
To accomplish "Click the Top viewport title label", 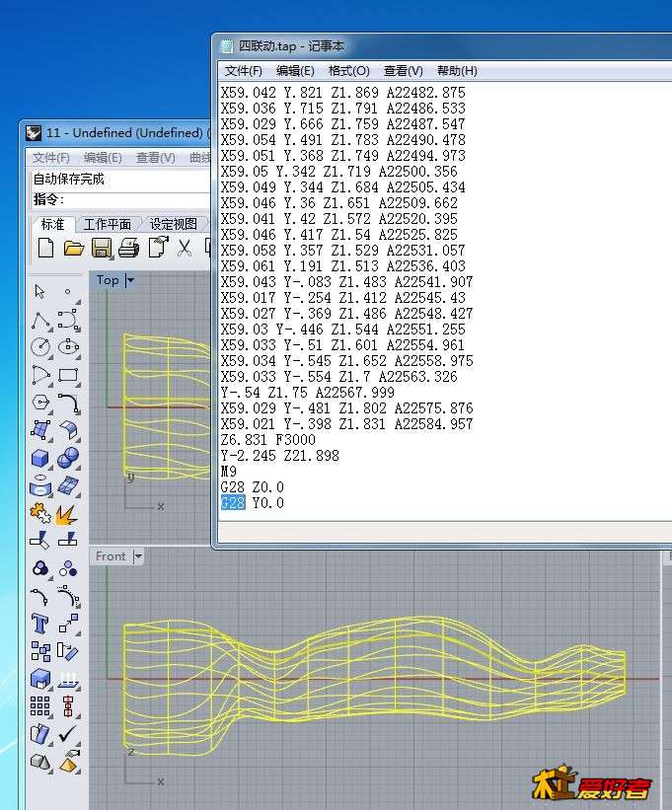I will pyautogui.click(x=108, y=280).
